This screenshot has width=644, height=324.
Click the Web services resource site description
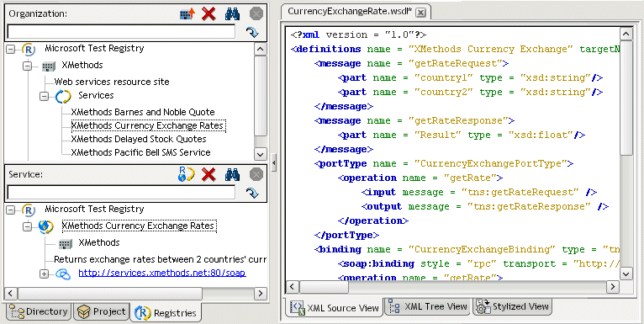tap(112, 82)
